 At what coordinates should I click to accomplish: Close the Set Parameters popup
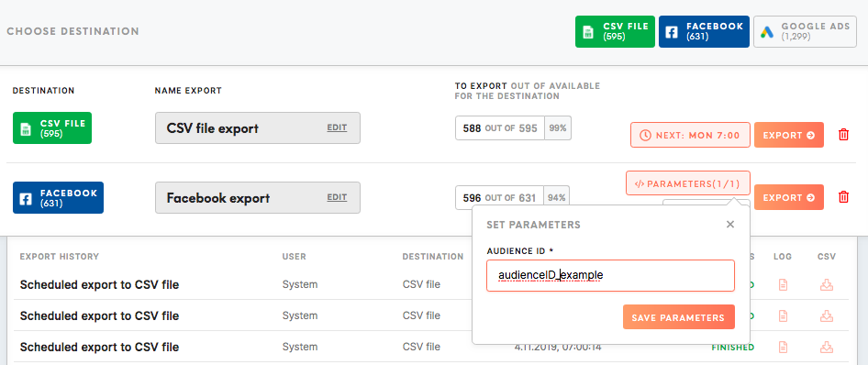[730, 224]
